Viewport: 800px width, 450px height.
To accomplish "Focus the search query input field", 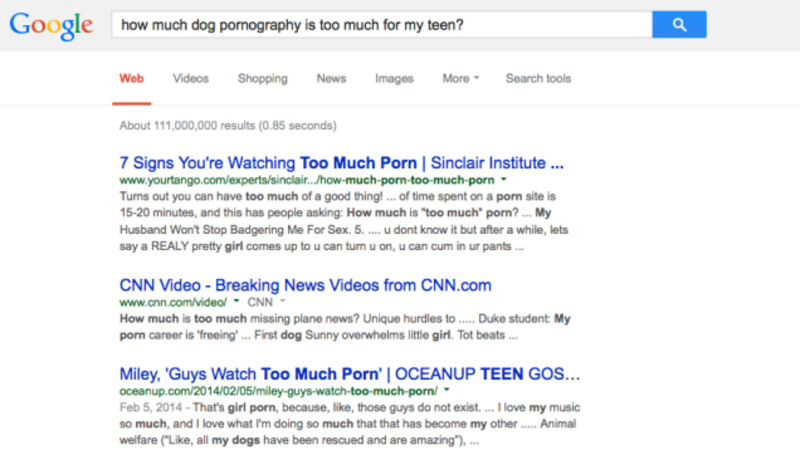I will click(380, 24).
